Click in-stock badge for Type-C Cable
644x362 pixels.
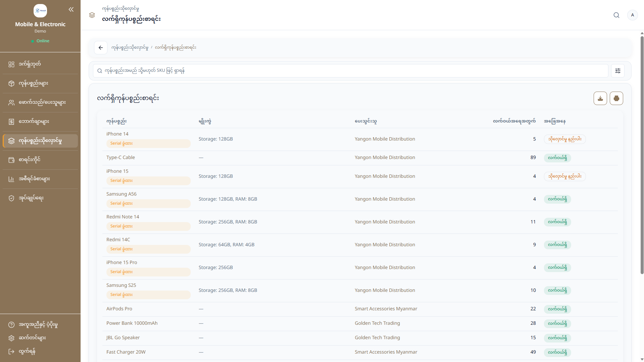557,158
